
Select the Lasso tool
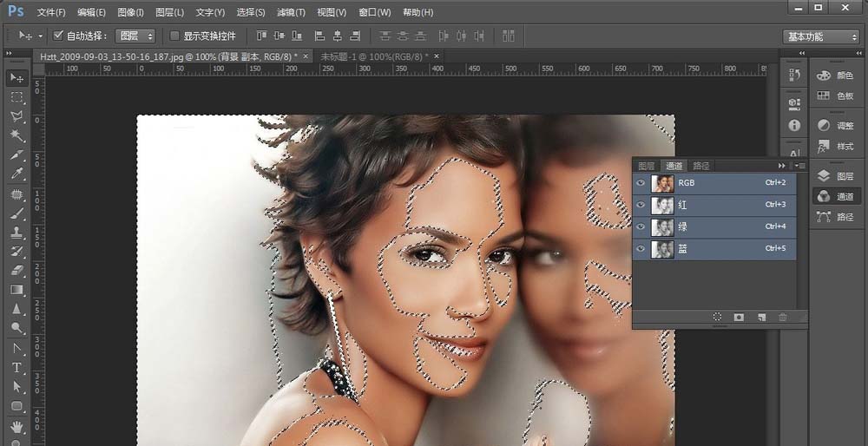pyautogui.click(x=16, y=116)
